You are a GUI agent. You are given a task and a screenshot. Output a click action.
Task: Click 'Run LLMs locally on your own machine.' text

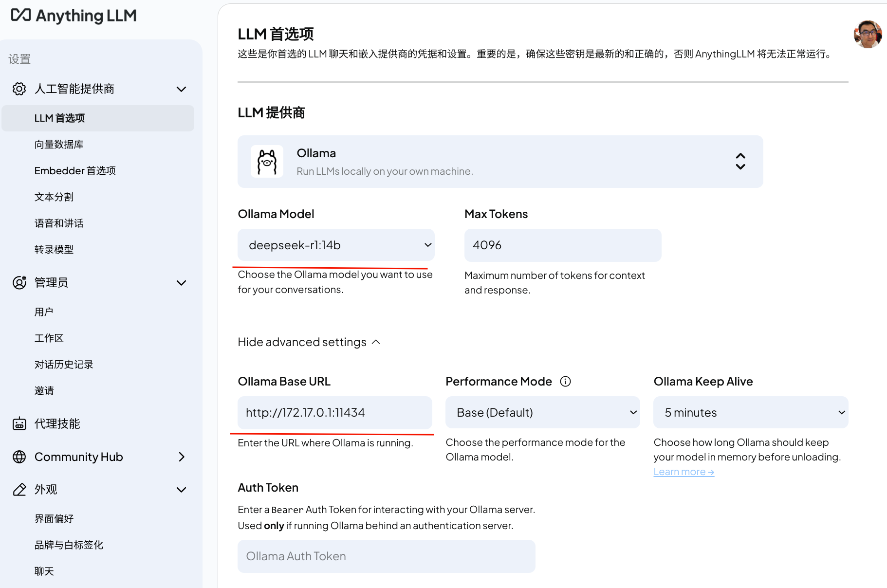click(x=385, y=171)
